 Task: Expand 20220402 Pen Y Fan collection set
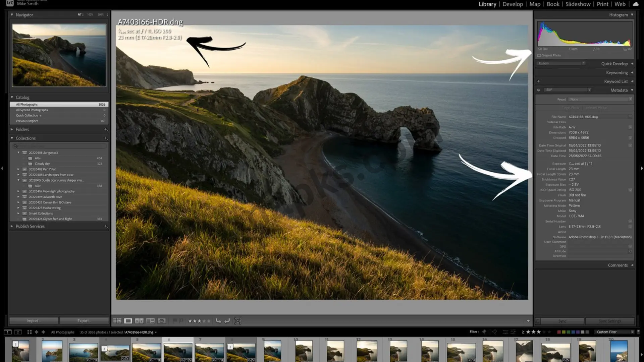point(18,169)
